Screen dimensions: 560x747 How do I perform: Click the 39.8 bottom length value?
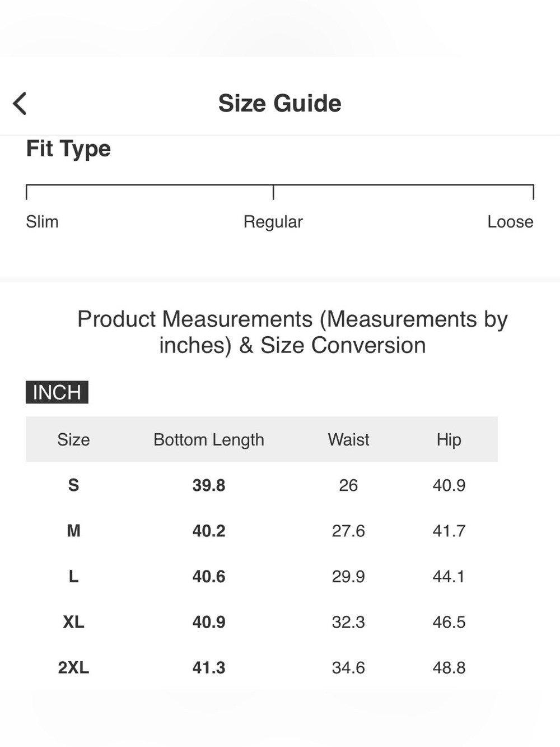point(209,485)
